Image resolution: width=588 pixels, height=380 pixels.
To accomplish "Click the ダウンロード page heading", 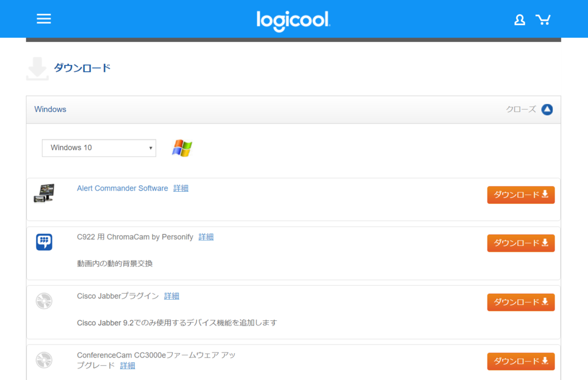I will [82, 67].
